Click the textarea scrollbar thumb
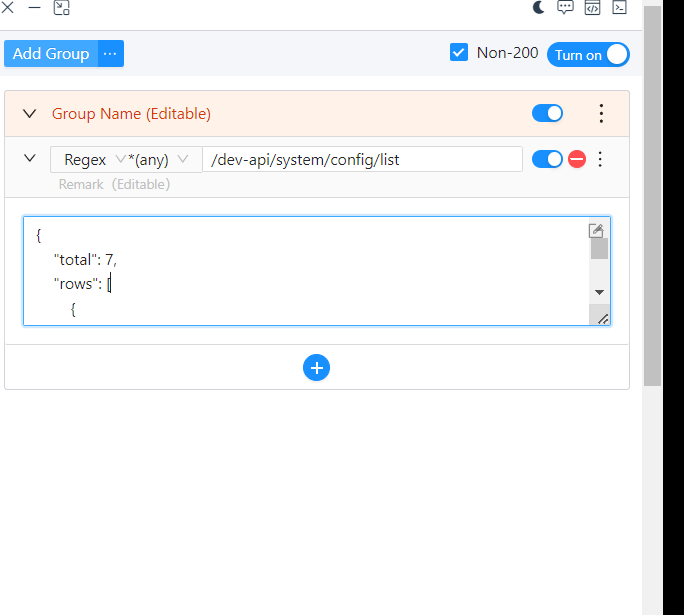Viewport: 684px width, 615px height. click(x=599, y=249)
